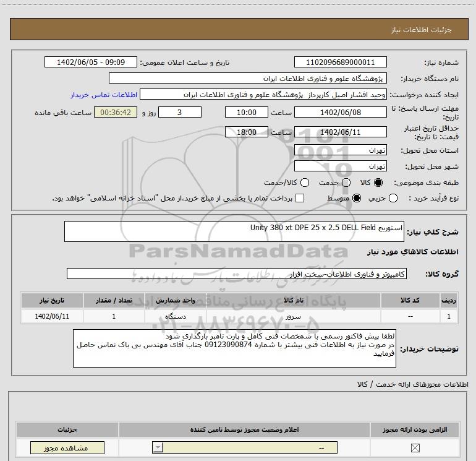This screenshot has width=476, height=461.
Task: Click the سرور item name cell
Action: 293,316
